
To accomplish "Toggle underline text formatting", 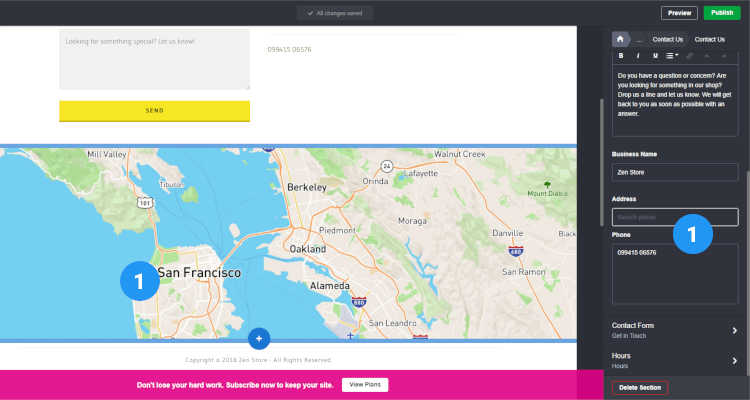I will tap(655, 56).
